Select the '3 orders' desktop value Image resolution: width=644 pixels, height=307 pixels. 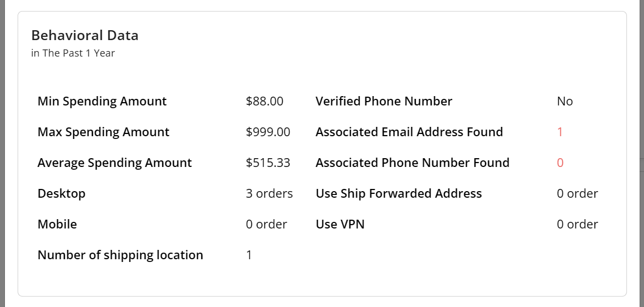269,193
